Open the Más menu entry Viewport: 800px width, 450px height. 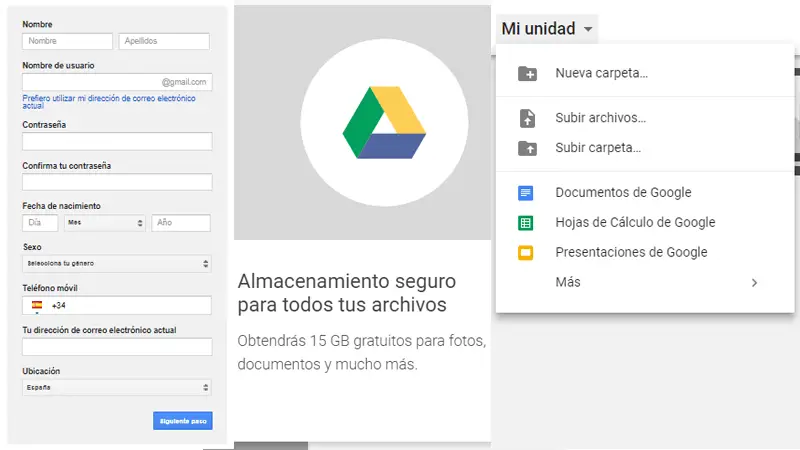tap(645, 282)
